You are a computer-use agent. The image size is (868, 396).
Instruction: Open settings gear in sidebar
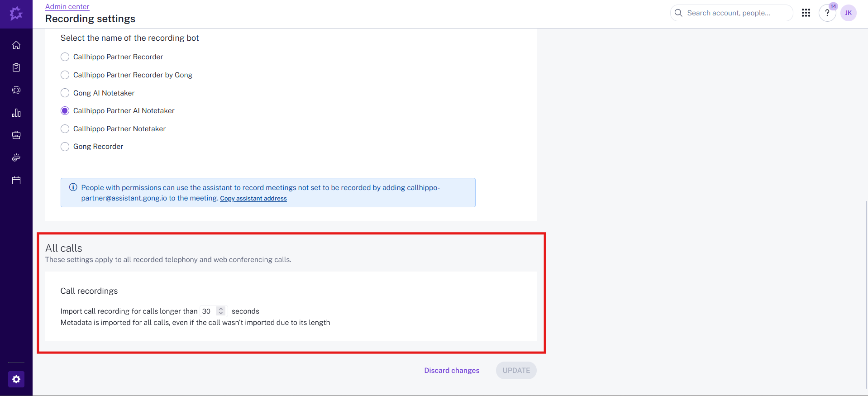point(16,379)
